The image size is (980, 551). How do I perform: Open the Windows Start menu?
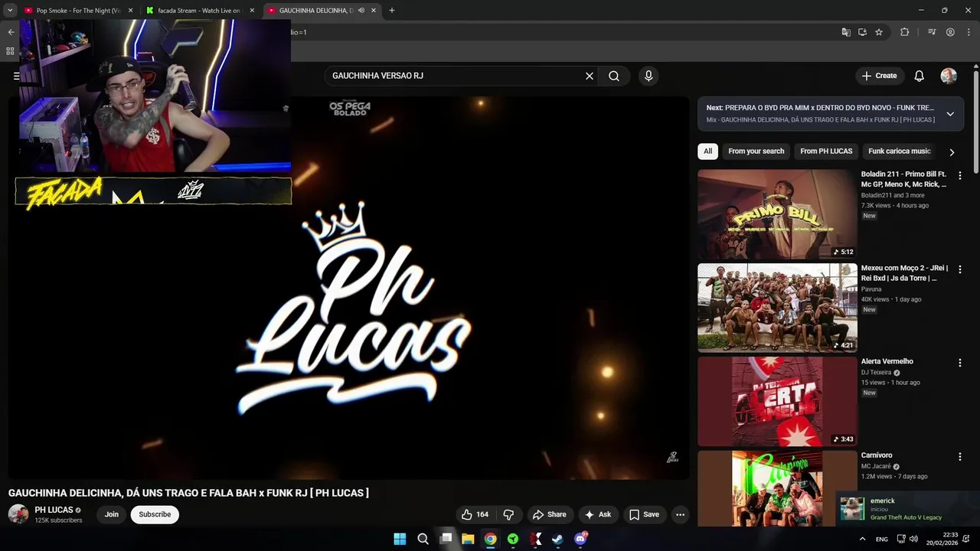click(x=400, y=539)
